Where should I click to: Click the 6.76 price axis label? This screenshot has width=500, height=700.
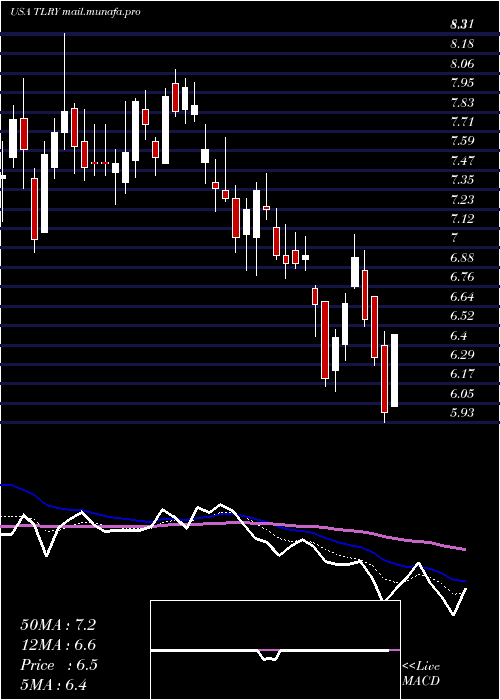(462, 277)
